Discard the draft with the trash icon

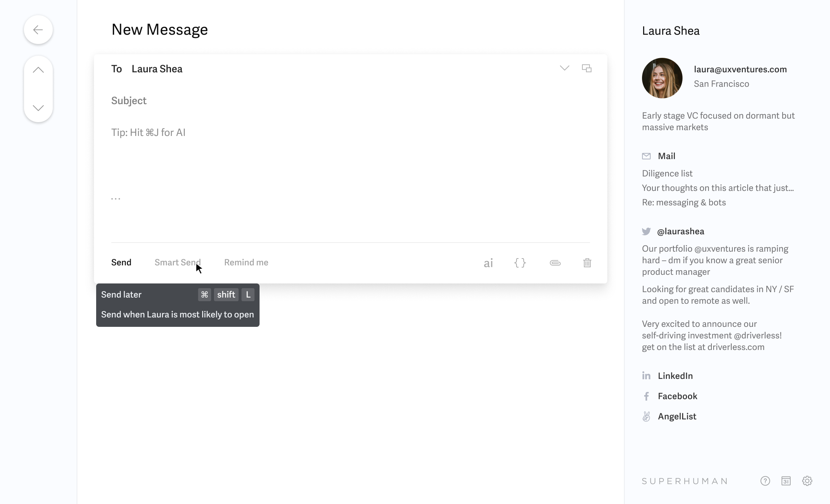coord(587,263)
